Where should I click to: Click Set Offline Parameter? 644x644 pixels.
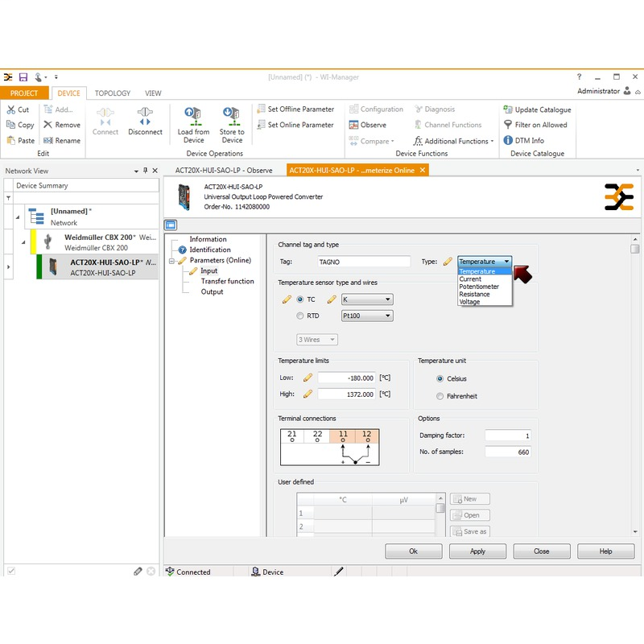[x=295, y=109]
